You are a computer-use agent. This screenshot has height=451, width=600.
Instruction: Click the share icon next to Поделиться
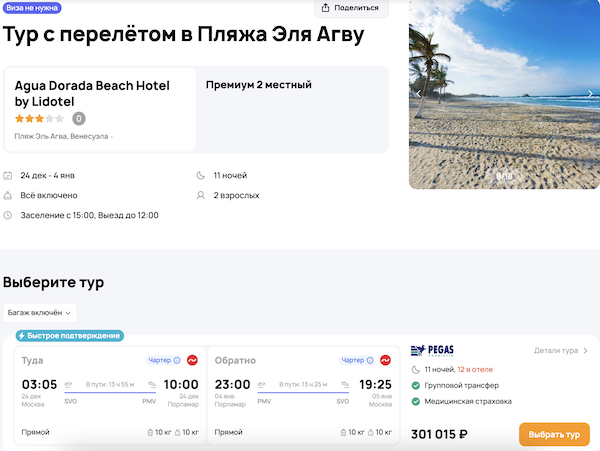click(x=326, y=8)
